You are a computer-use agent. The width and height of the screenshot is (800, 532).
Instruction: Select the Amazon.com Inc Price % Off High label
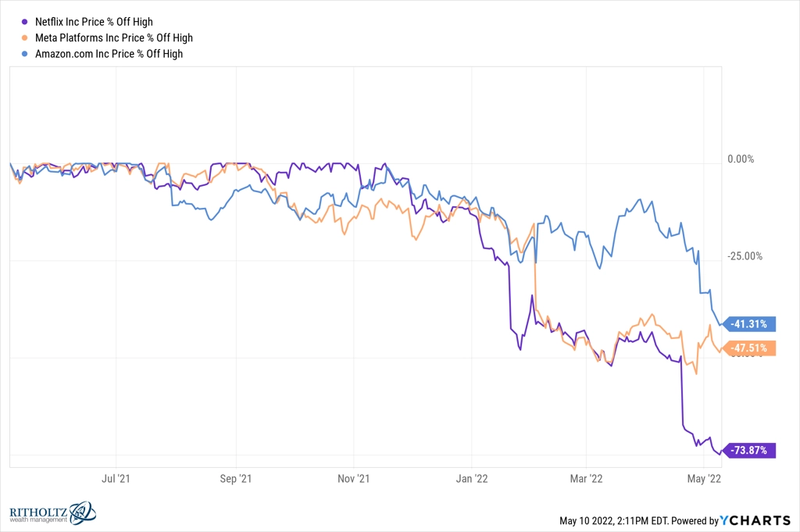pyautogui.click(x=109, y=54)
